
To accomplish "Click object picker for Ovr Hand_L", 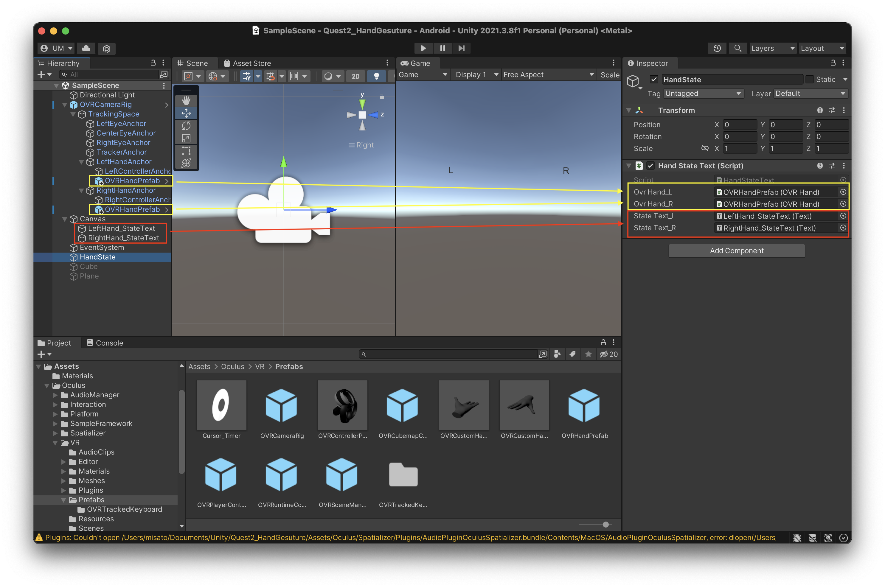I will pyautogui.click(x=843, y=192).
